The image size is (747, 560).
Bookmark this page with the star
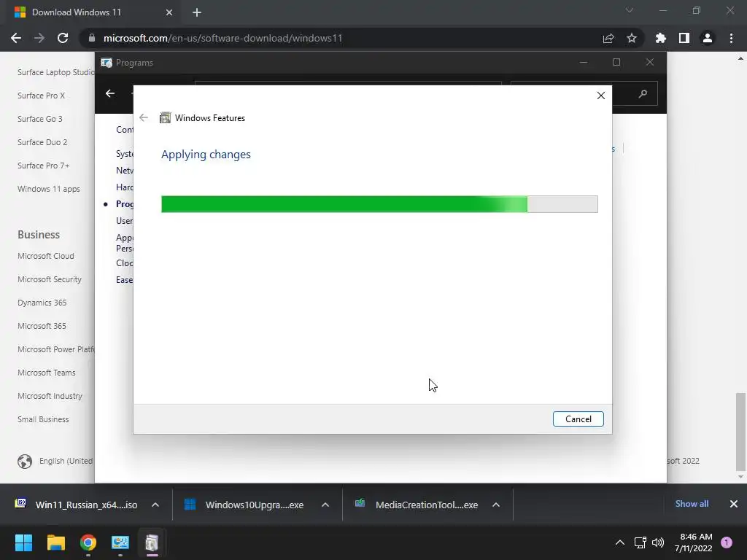tap(632, 38)
